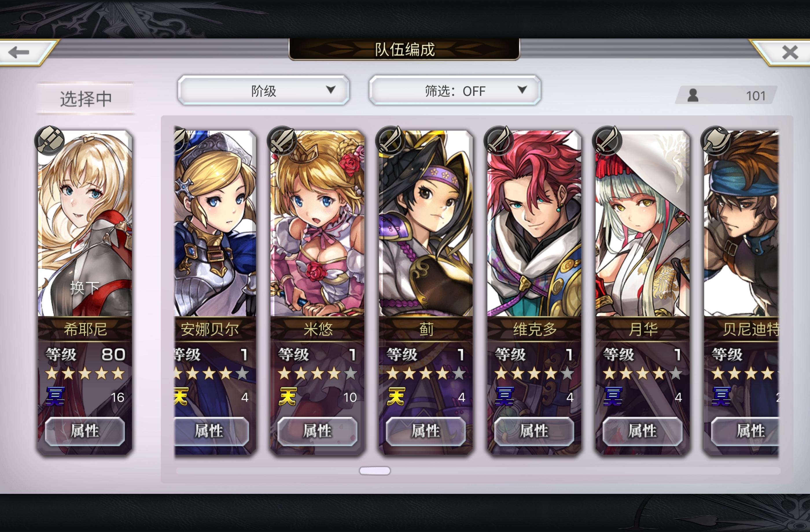This screenshot has height=532, width=810.
Task: Open 属性 for 米悠
Action: coord(317,431)
